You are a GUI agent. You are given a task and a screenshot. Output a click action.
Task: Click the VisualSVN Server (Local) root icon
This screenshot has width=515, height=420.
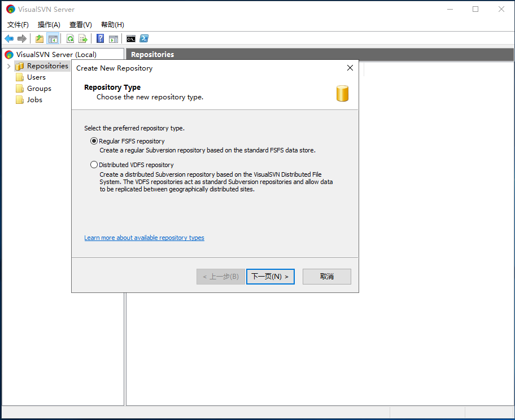(x=9, y=55)
